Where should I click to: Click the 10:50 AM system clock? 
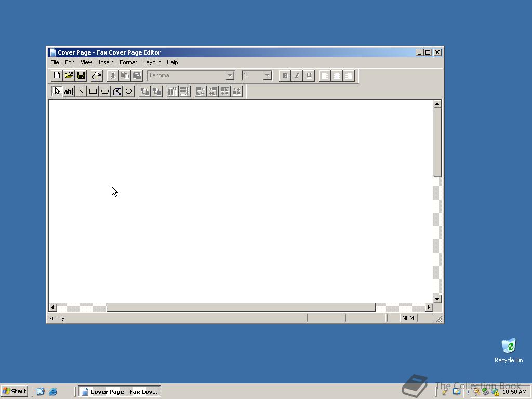tap(514, 392)
